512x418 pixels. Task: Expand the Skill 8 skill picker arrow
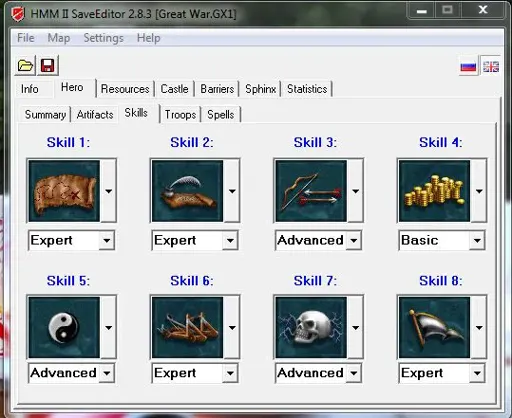click(479, 327)
